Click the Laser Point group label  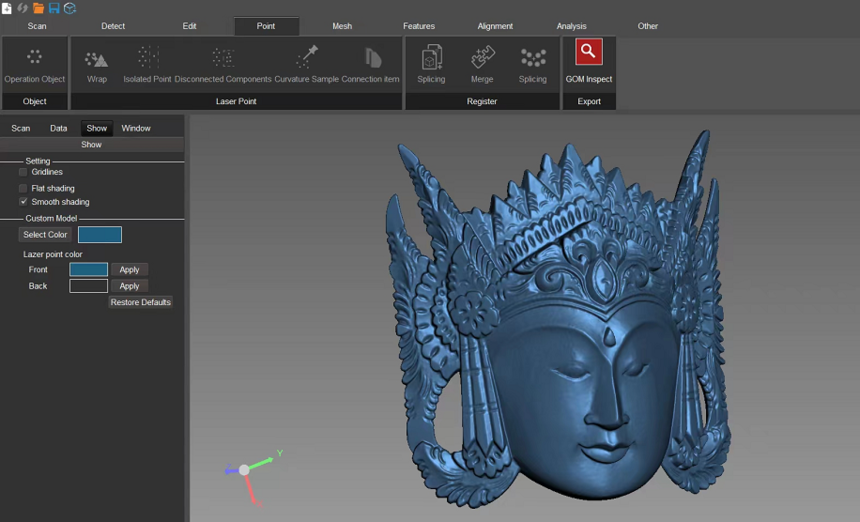coord(236,101)
